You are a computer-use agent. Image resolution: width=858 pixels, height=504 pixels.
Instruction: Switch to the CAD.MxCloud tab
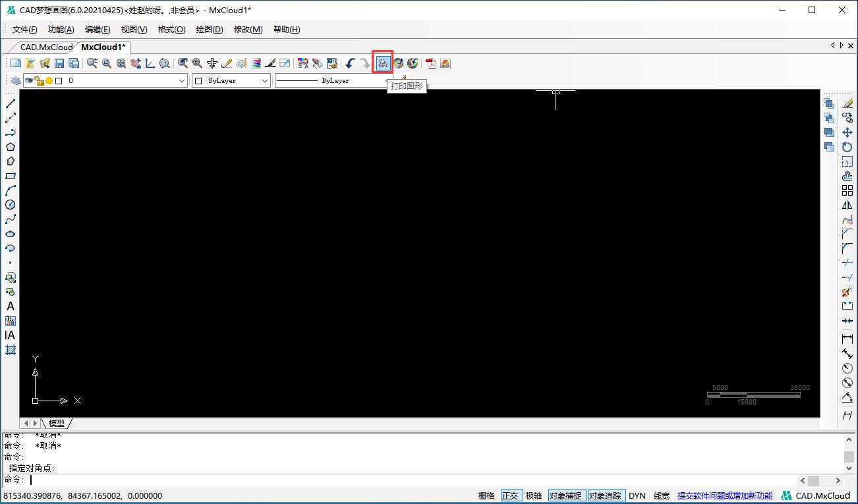click(45, 47)
